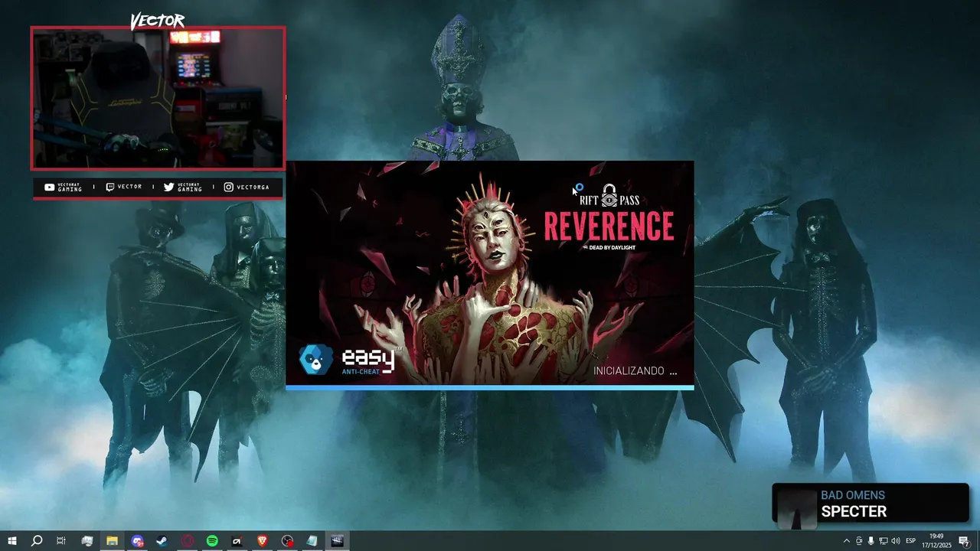The height and width of the screenshot is (551, 980).
Task: Click the blue loading progress bar
Action: [490, 388]
